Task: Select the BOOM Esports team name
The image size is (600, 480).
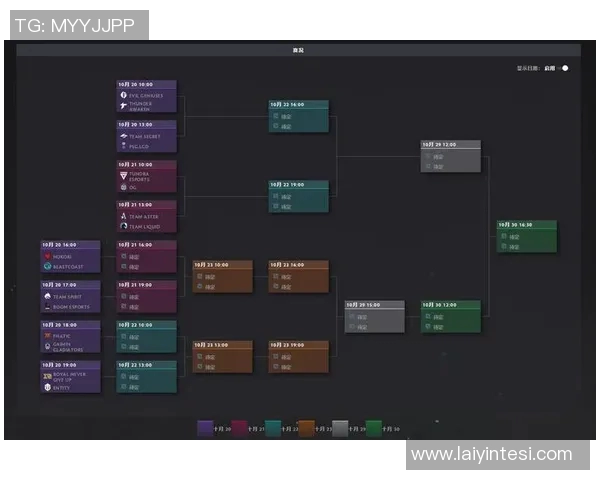Action: 71,307
